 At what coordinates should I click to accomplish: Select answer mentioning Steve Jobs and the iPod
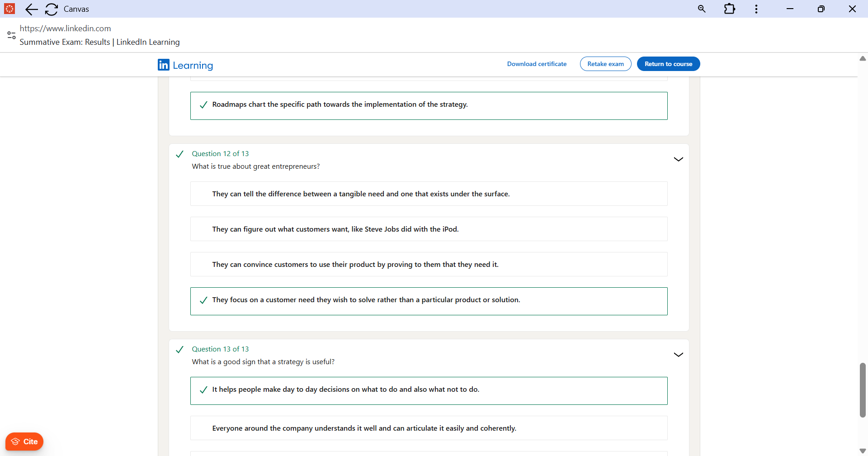429,229
